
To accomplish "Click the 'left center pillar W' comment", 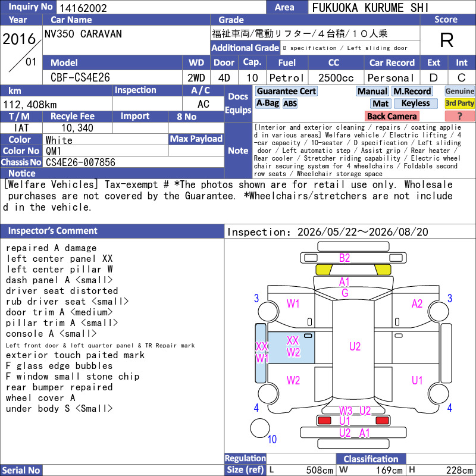I will click(x=59, y=270).
